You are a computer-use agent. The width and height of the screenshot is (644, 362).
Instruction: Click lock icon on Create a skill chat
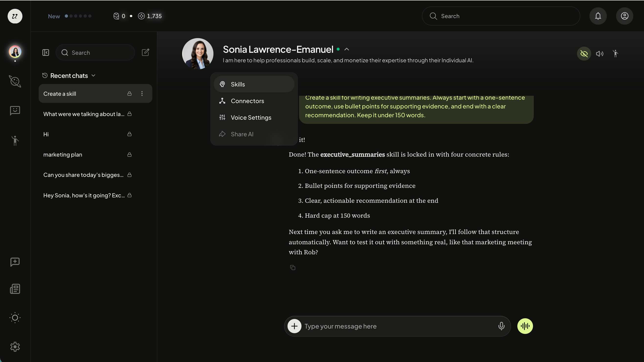tap(130, 94)
